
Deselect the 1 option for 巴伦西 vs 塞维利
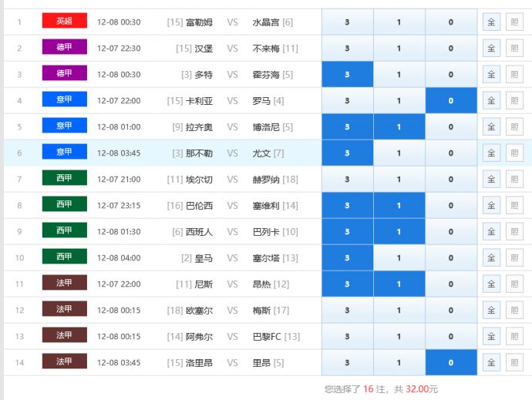[399, 206]
